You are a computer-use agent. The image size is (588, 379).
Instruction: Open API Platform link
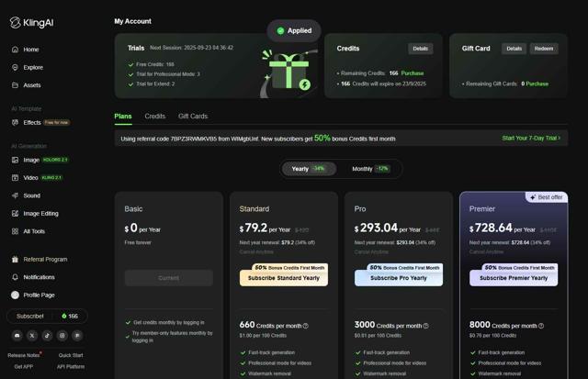coord(71,367)
